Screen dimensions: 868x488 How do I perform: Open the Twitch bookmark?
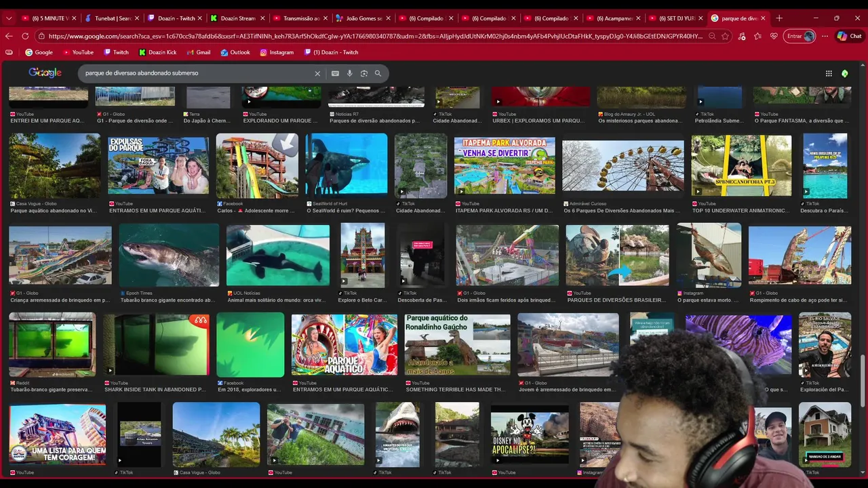click(116, 52)
